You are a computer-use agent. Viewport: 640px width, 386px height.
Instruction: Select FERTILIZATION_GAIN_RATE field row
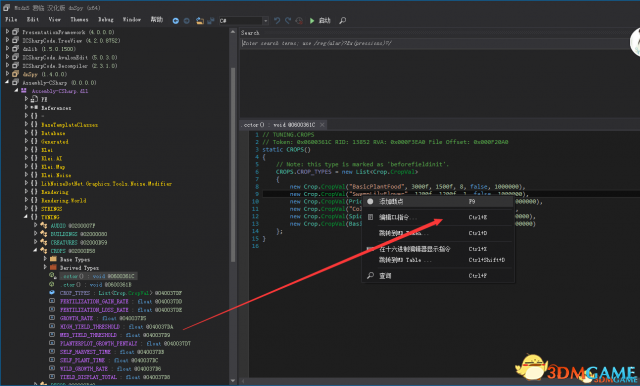(121, 301)
